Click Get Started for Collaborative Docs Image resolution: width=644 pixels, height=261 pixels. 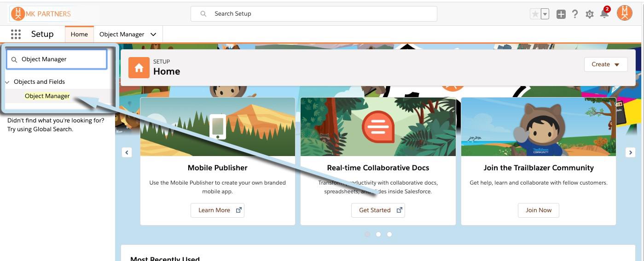pyautogui.click(x=378, y=210)
